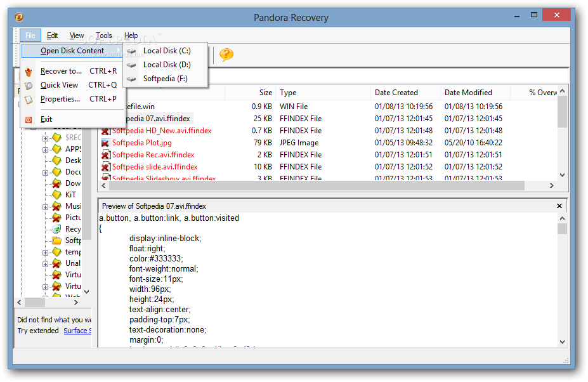
Task: Sort by % Overwritten column header
Action: 534,93
